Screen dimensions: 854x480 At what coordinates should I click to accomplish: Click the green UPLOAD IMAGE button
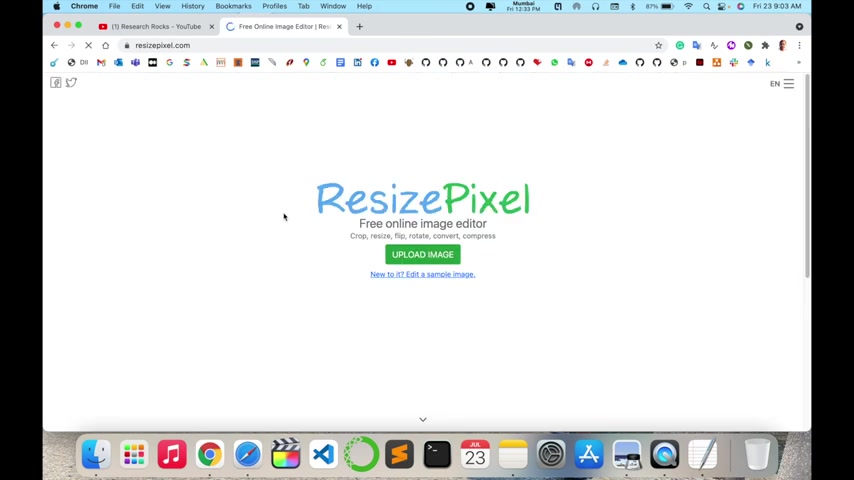[x=423, y=254]
